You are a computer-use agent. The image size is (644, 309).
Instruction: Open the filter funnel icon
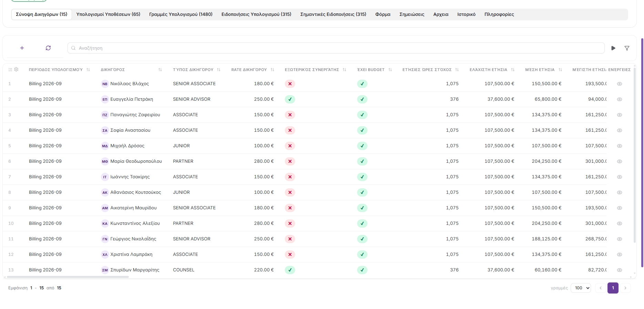pyautogui.click(x=627, y=48)
